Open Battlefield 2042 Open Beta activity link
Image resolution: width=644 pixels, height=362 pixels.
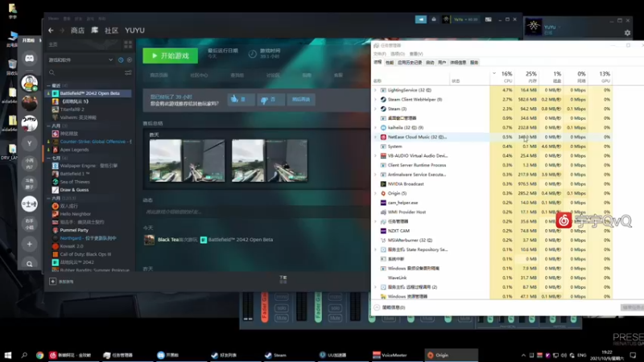coord(240,240)
